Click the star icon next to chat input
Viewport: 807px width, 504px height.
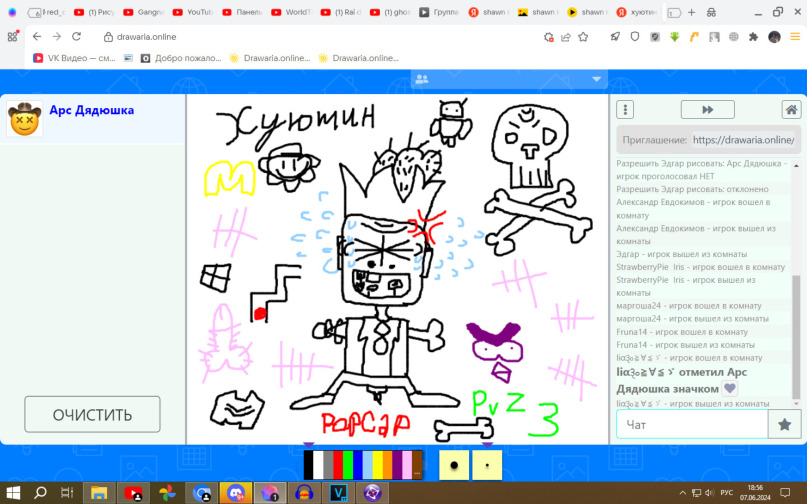click(784, 425)
